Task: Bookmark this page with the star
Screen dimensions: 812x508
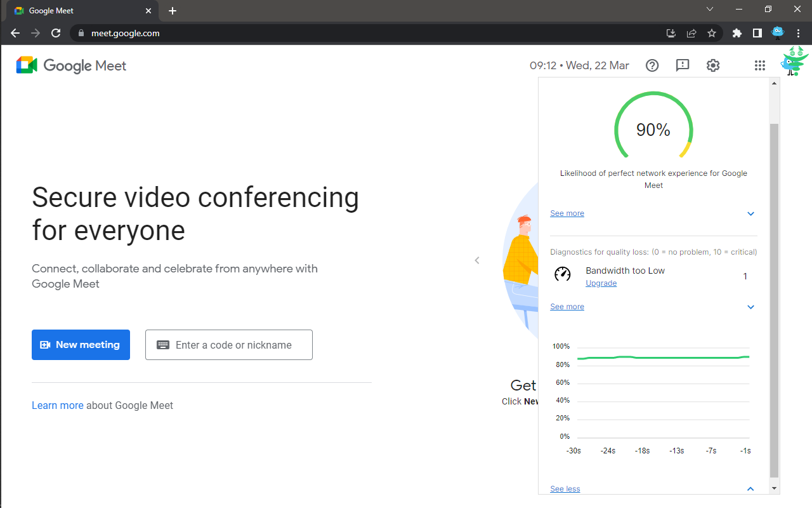Action: [x=712, y=33]
